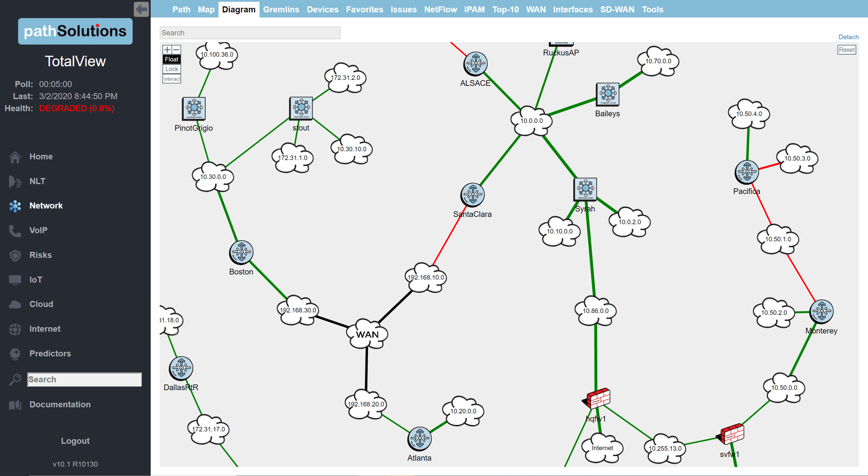The width and height of the screenshot is (868, 476).
Task: Click the 10.0.0.0 cloud node
Action: coord(532,121)
